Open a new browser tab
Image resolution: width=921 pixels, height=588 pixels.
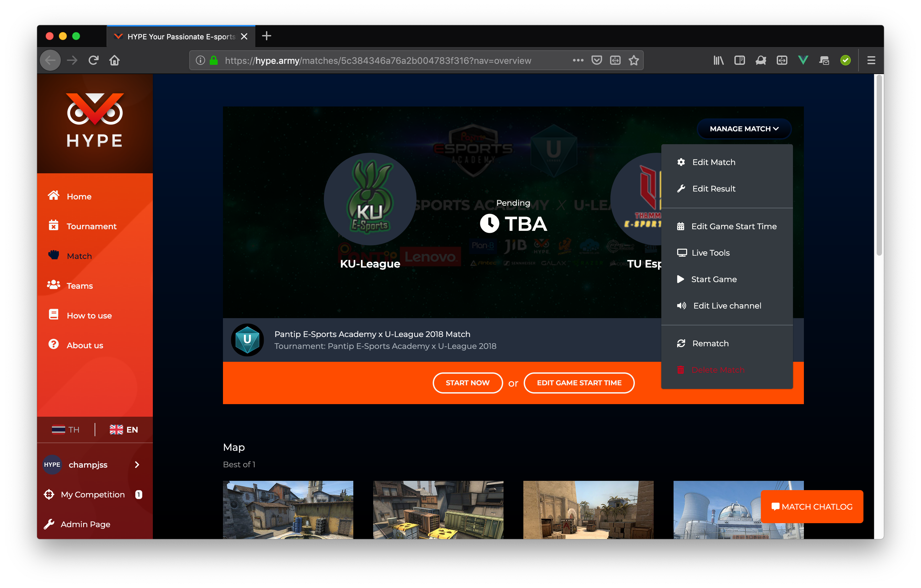coord(267,36)
